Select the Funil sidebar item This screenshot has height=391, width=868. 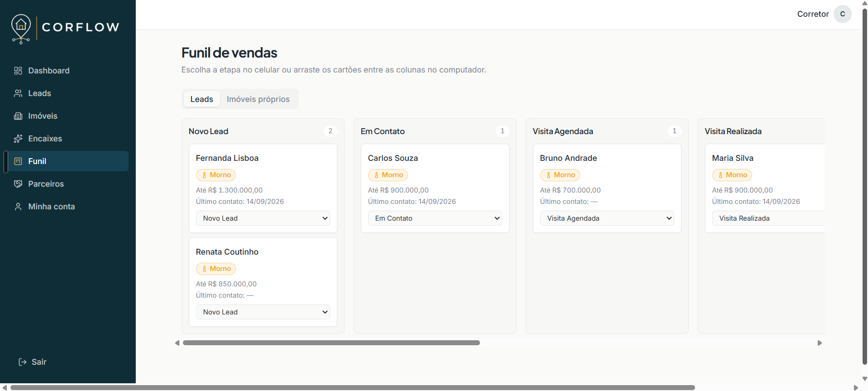coord(68,161)
